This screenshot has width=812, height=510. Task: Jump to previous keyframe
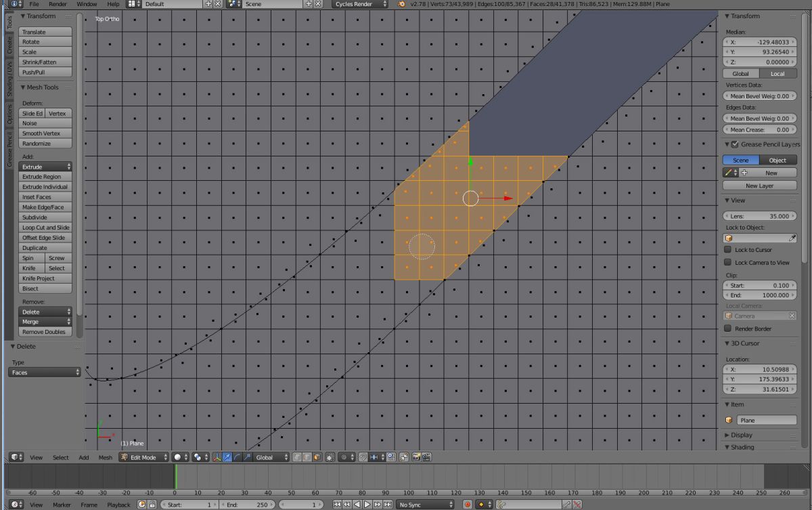point(346,505)
